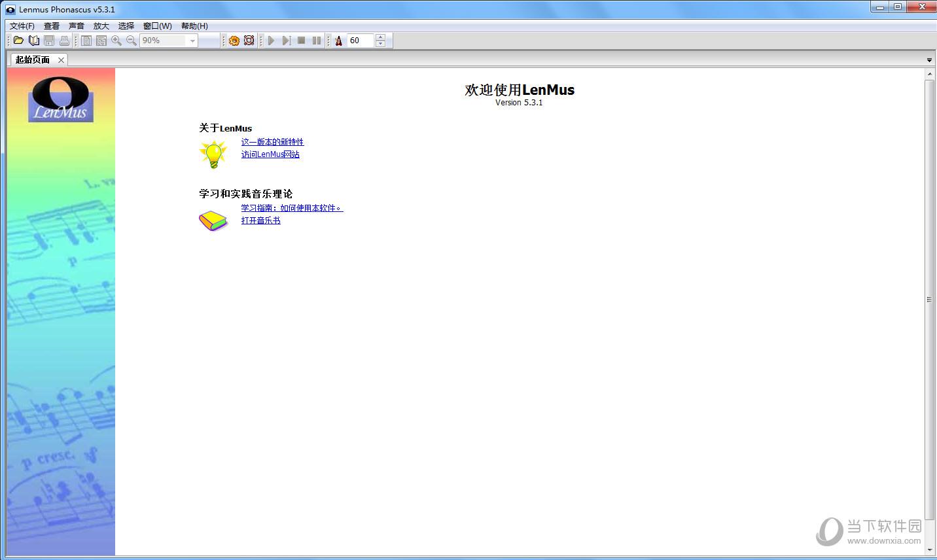Decrease tempo with spinner down arrow
The height and width of the screenshot is (560, 937).
click(x=381, y=44)
